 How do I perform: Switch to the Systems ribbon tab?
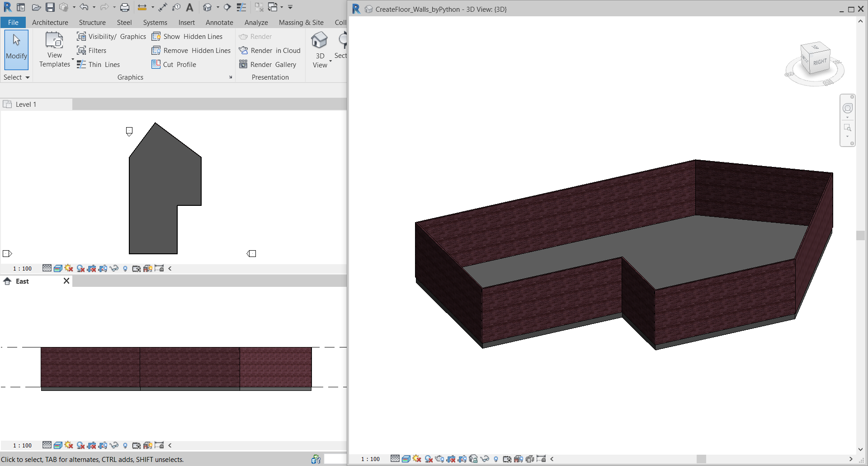click(x=155, y=22)
